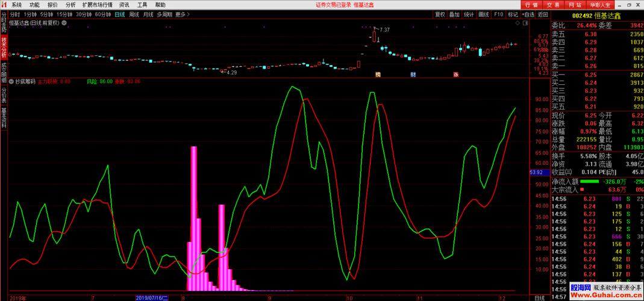
Task: Click the 榜 marker on price chart
Action: (378, 75)
